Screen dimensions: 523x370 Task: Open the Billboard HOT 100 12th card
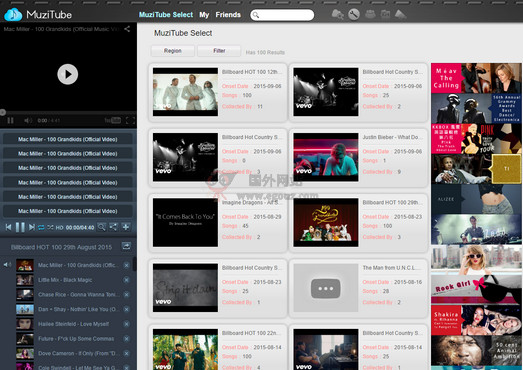tap(218, 92)
